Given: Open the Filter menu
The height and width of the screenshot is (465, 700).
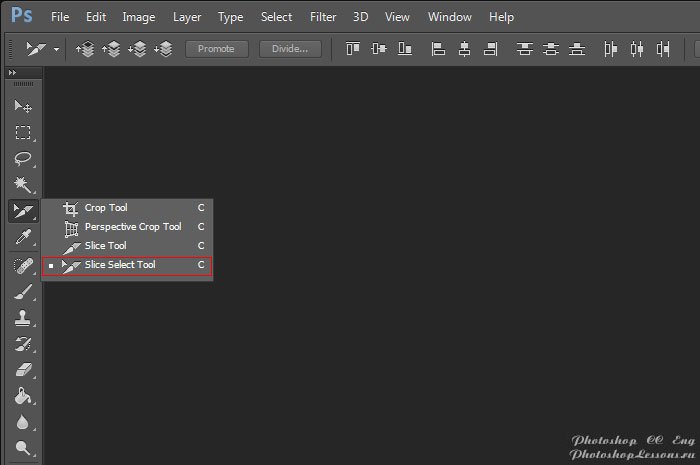Looking at the screenshot, I should 323,17.
